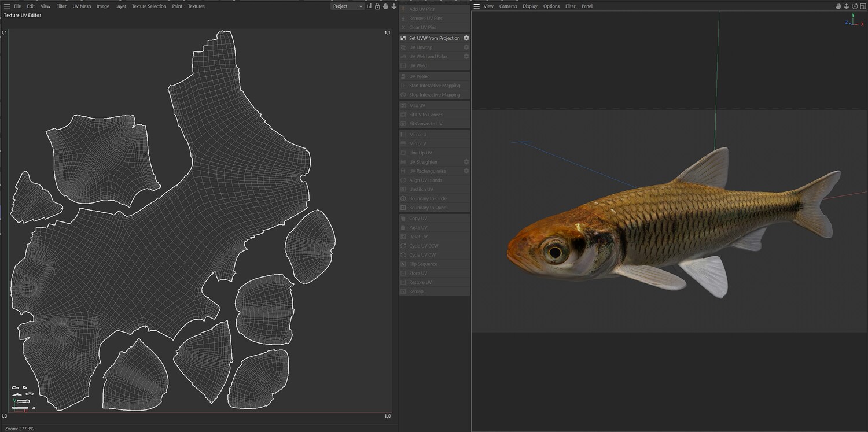The width and height of the screenshot is (868, 432).
Task: Open the UV Mesh menu
Action: tap(82, 6)
